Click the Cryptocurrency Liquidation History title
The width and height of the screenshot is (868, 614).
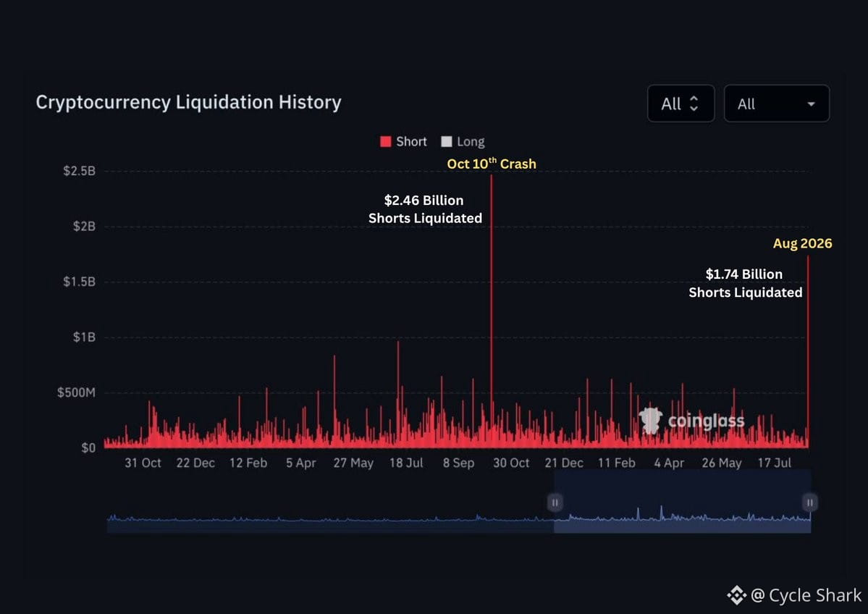point(189,102)
